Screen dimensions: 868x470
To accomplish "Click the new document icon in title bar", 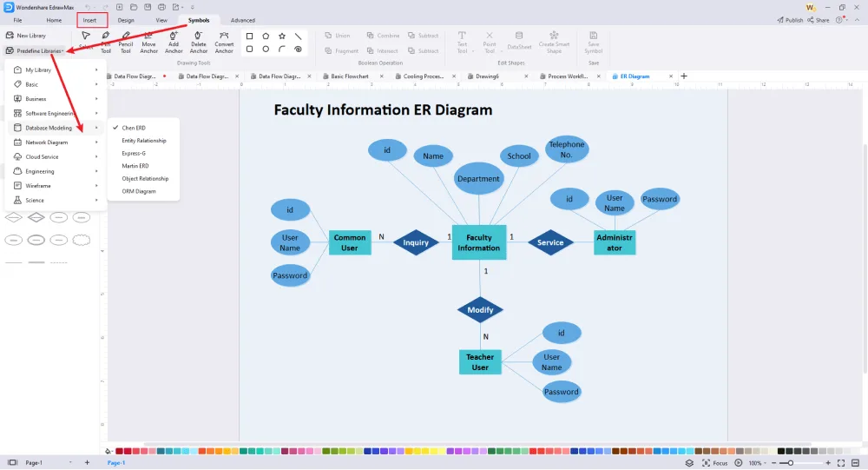I will [x=119, y=7].
